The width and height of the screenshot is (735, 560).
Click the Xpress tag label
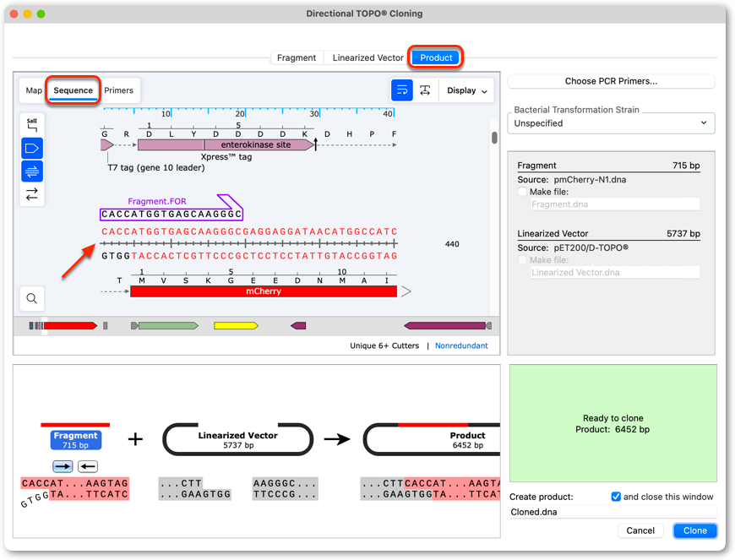[226, 157]
